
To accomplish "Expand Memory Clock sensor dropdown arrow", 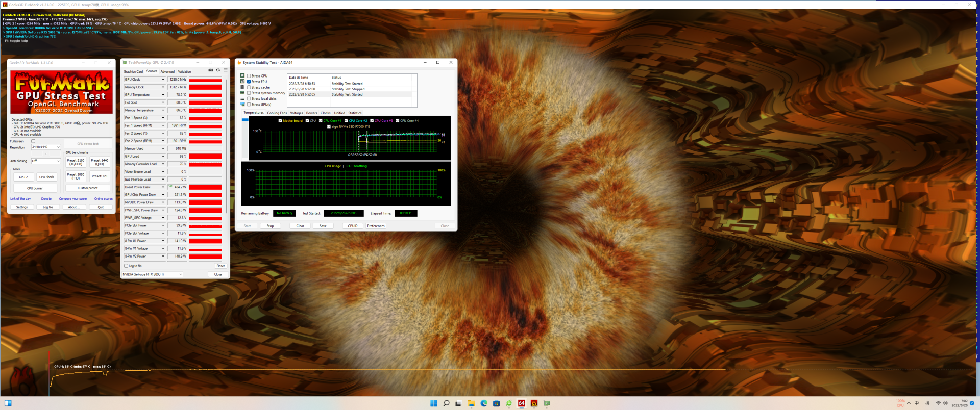I will pyautogui.click(x=163, y=87).
